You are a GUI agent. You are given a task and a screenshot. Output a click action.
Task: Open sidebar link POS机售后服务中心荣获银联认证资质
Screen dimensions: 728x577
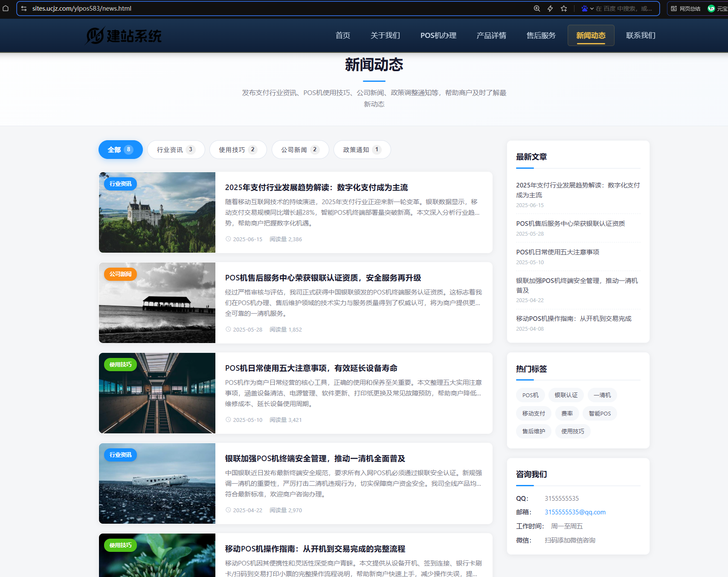point(571,224)
